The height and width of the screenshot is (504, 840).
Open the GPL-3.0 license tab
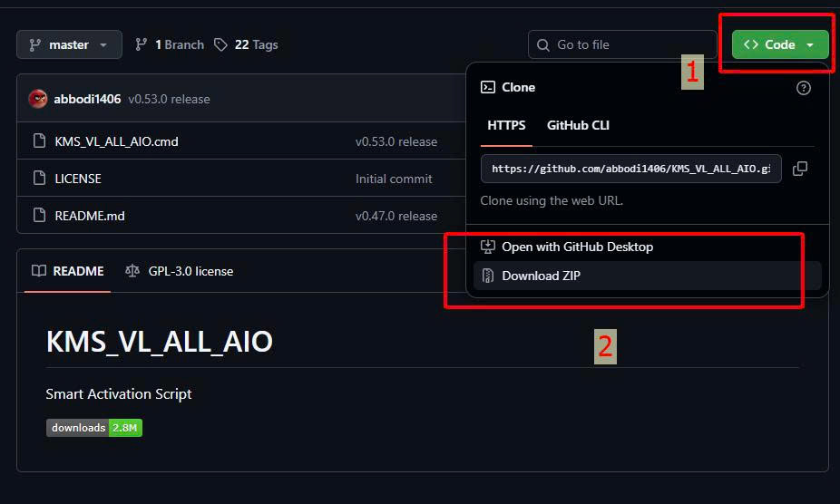point(180,271)
